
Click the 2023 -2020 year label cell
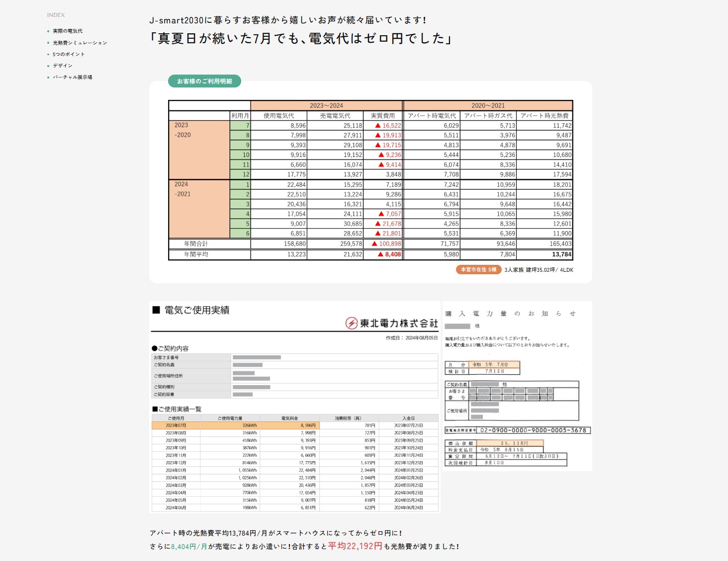(199, 150)
